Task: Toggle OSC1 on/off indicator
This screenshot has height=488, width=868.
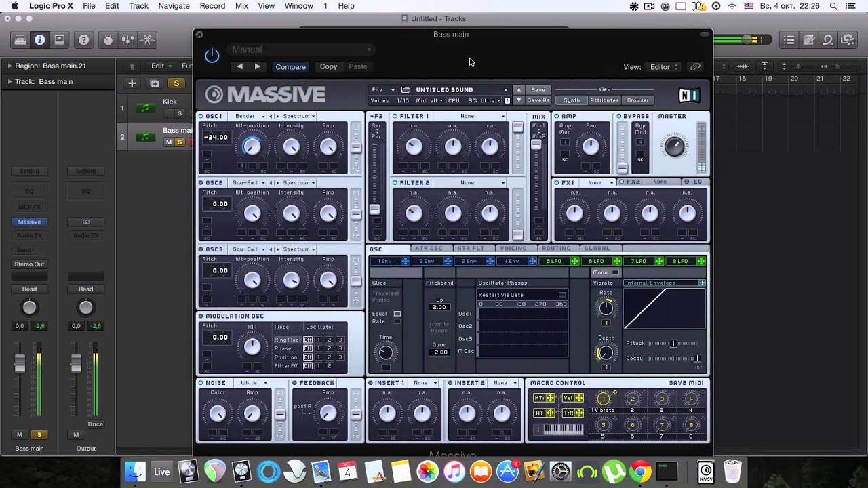Action: (x=201, y=116)
